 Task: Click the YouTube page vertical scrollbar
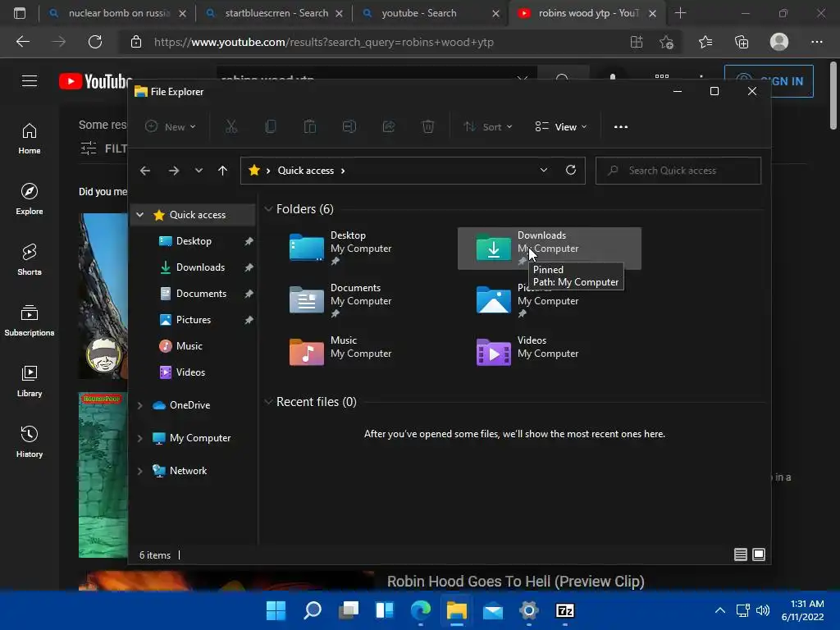click(x=833, y=97)
